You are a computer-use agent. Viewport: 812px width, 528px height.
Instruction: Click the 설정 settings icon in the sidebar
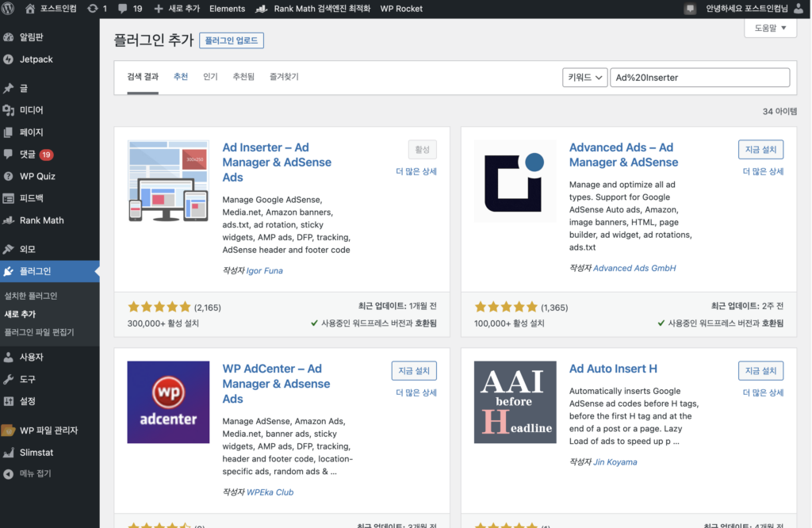(8, 401)
